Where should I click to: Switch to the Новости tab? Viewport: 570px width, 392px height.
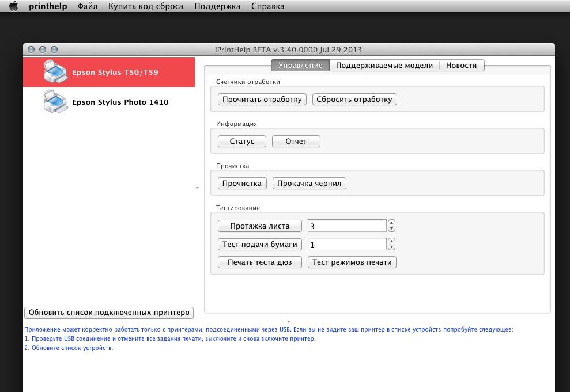click(461, 66)
